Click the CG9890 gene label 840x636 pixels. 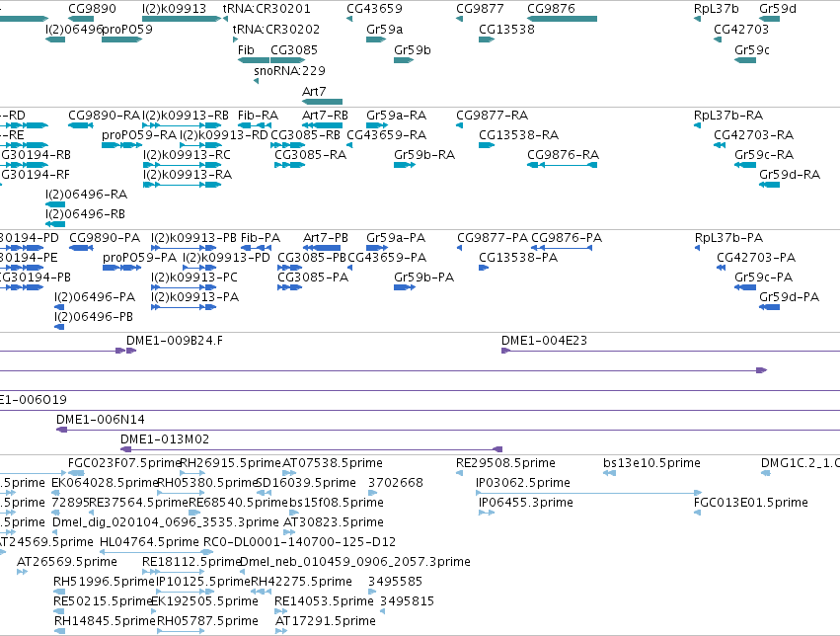tap(92, 9)
